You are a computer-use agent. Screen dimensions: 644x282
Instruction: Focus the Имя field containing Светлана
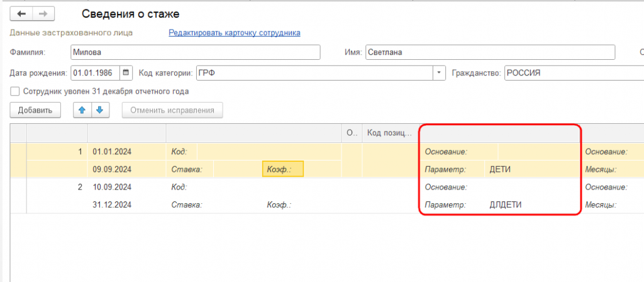[490, 52]
